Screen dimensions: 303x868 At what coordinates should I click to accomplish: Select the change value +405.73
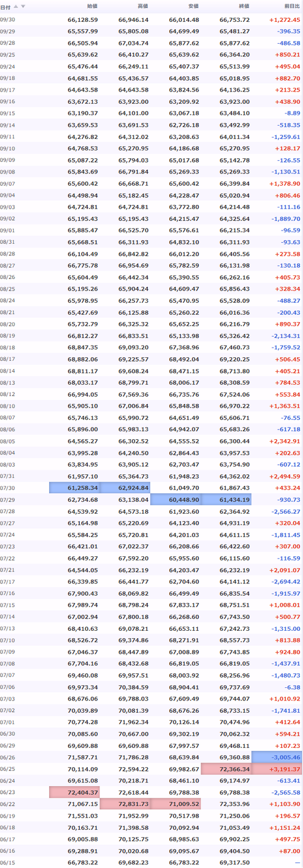click(x=288, y=277)
